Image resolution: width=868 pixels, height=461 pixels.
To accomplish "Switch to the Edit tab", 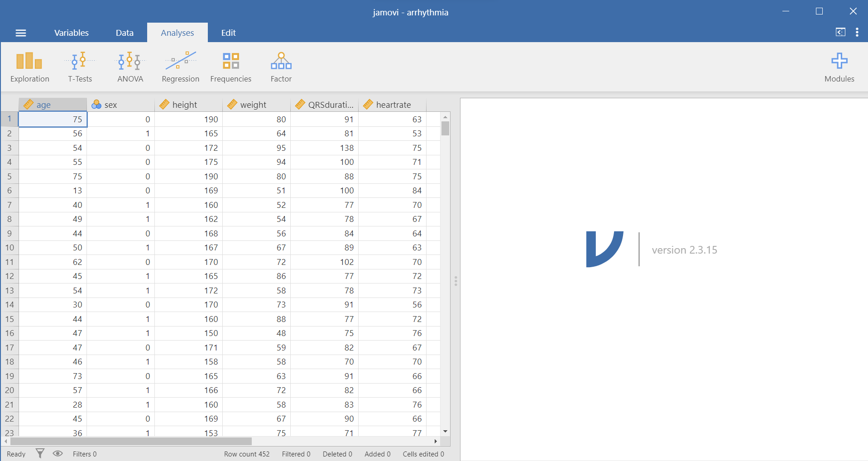I will (228, 33).
